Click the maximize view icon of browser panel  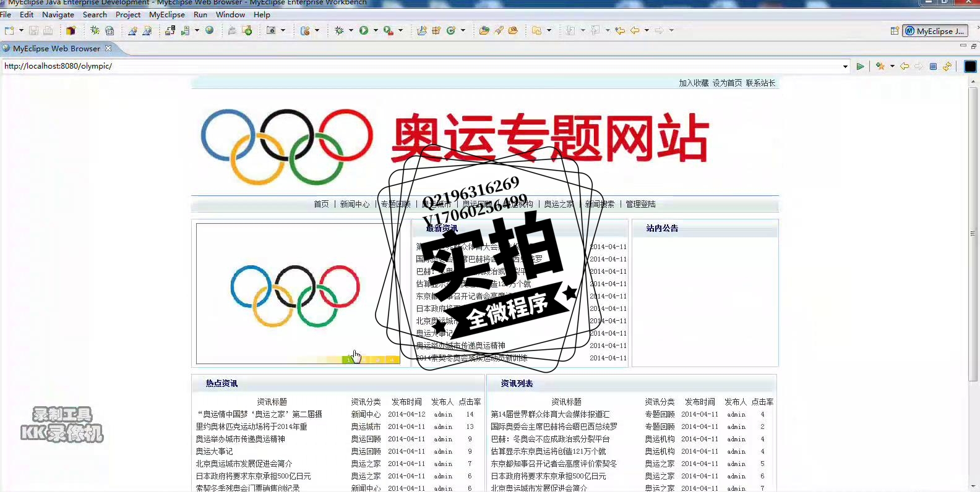coord(974,46)
